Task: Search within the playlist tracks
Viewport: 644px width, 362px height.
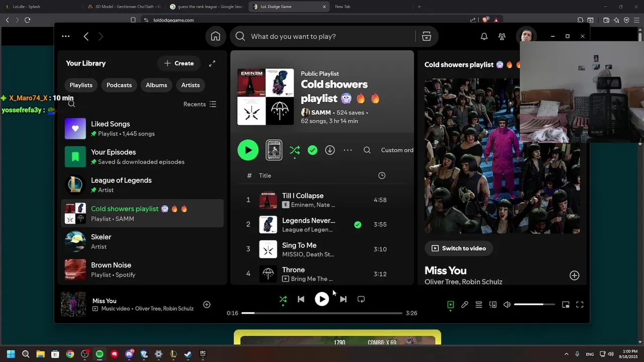Action: click(x=367, y=150)
